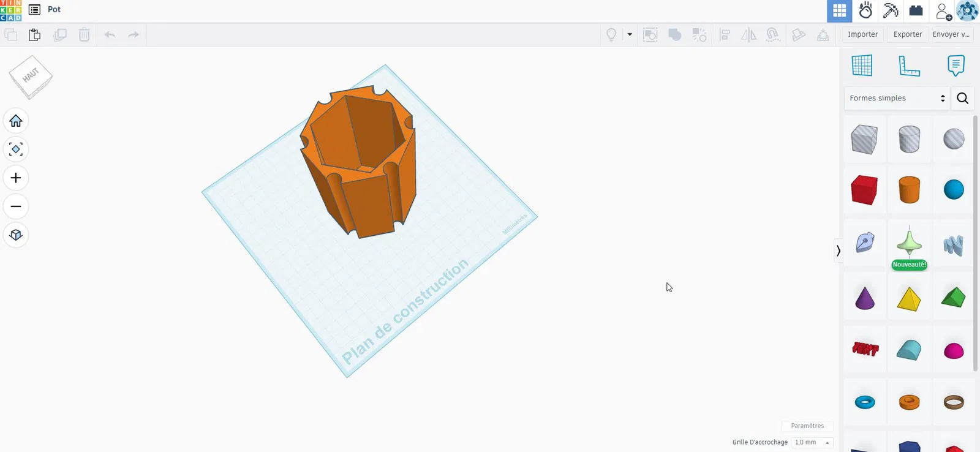This screenshot has width=980, height=452.
Task: Click the Mirror tool icon
Action: [x=748, y=35]
